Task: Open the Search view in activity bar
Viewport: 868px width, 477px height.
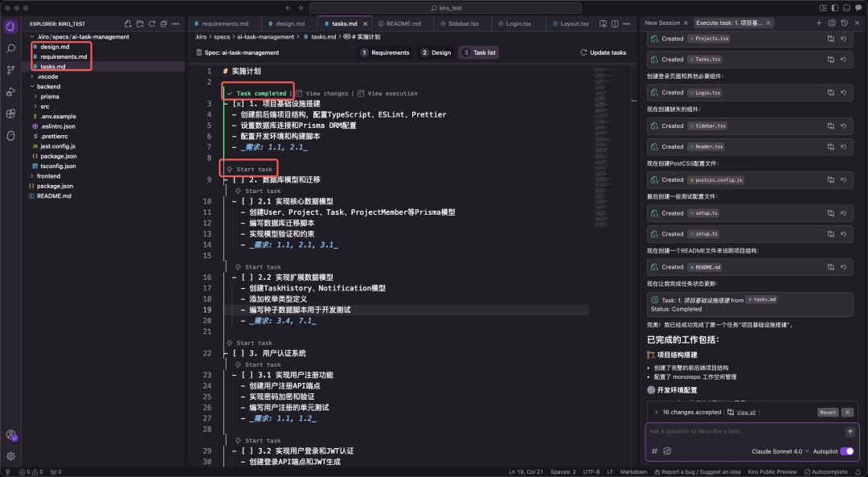Action: click(10, 49)
